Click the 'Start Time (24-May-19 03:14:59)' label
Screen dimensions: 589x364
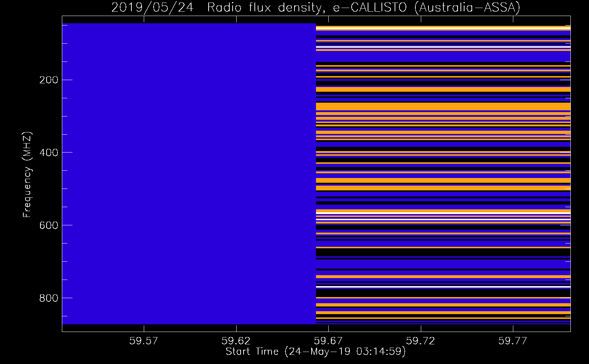(x=316, y=351)
